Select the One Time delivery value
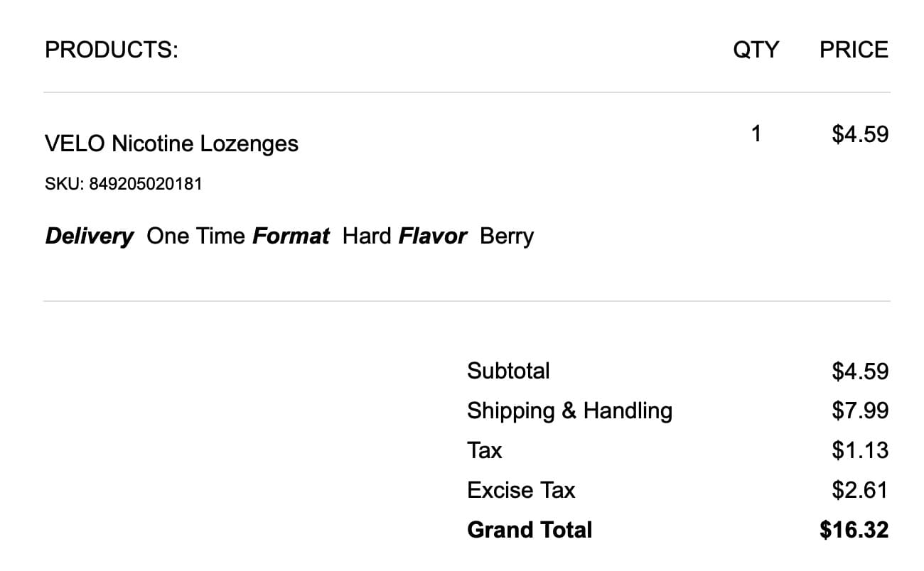This screenshot has height=571, width=924. pos(196,236)
